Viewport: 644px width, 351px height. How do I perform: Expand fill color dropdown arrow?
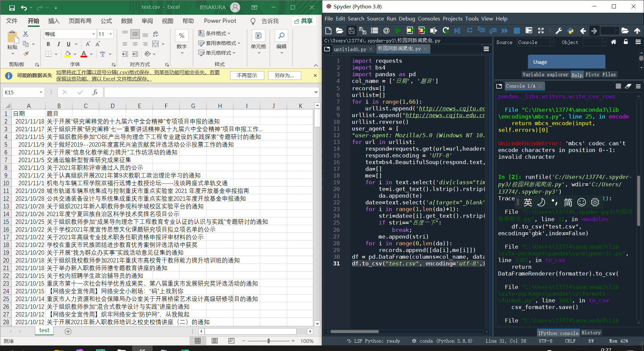coord(75,54)
